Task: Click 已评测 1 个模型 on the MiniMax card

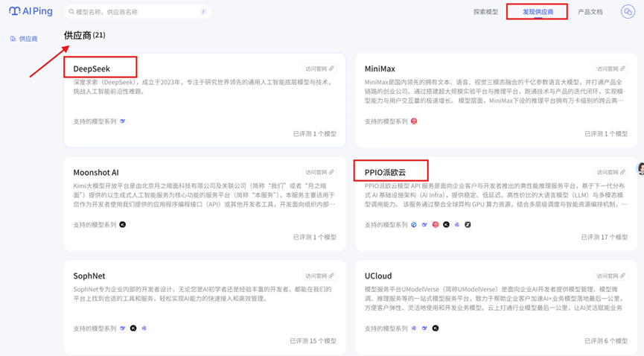Action: point(606,133)
